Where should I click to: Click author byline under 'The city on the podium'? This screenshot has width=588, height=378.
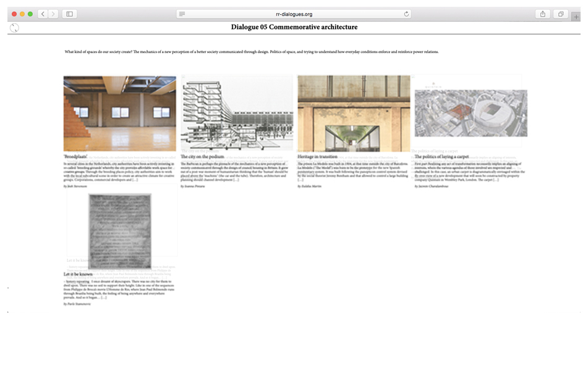193,186
